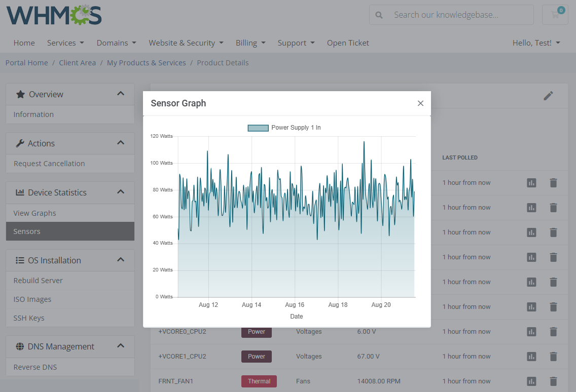576x392 pixels.
Task: Collapse the Device Statistics section chevron
Action: coord(121,192)
